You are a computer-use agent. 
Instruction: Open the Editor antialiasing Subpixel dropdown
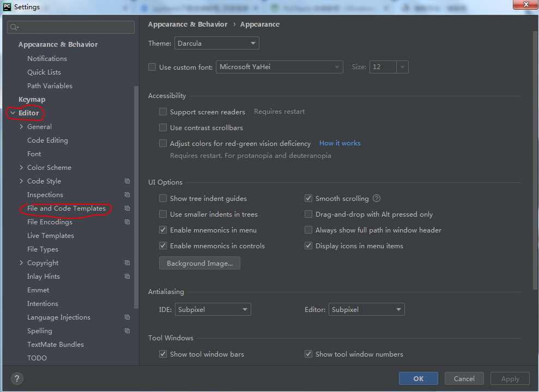(366, 309)
